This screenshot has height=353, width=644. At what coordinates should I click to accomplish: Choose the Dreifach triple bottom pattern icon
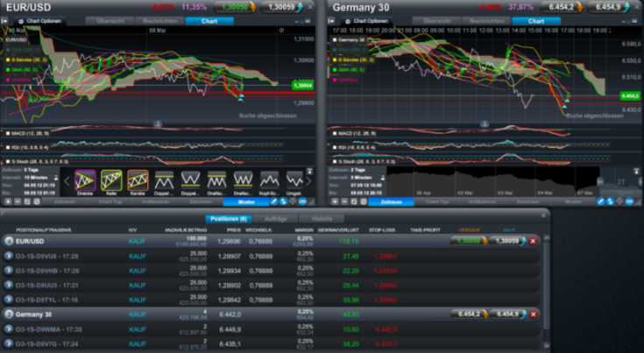coord(243,180)
